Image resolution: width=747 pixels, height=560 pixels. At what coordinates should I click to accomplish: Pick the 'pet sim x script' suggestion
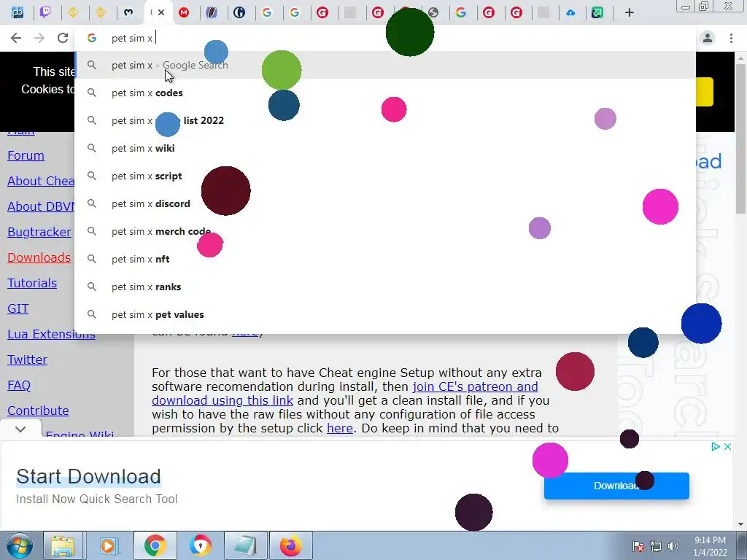coord(385,176)
